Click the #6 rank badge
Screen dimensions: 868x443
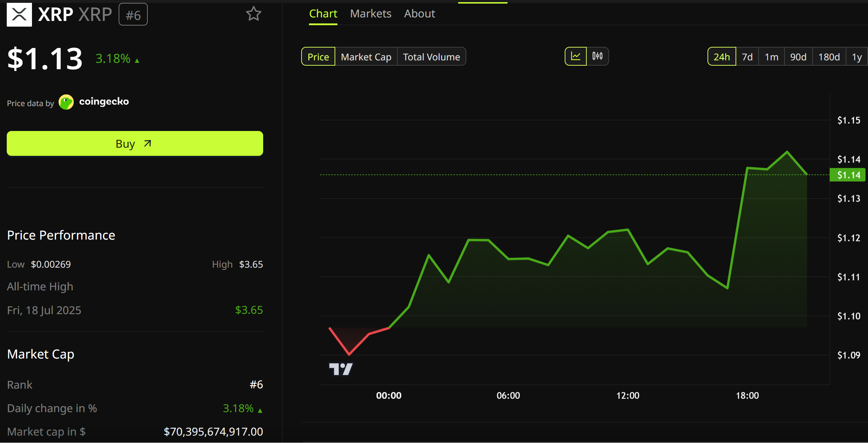tap(133, 15)
